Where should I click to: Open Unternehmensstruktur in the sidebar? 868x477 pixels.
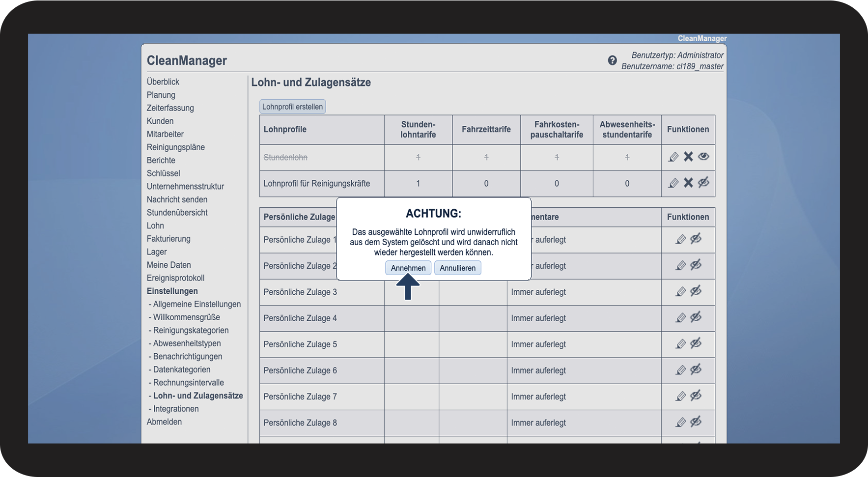(x=185, y=186)
